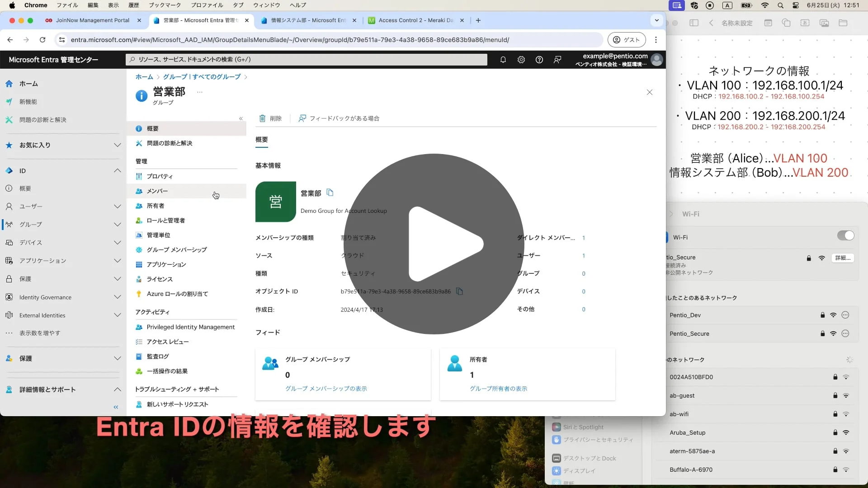
Task: Collapse the left navigation pane at the bottom
Action: [x=116, y=407]
